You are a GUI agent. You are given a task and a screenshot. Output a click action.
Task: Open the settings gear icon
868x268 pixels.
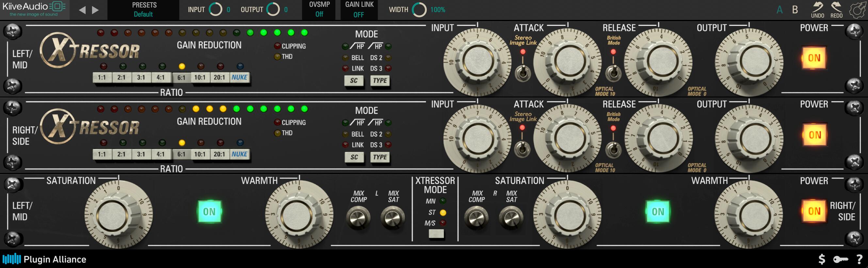tap(857, 10)
